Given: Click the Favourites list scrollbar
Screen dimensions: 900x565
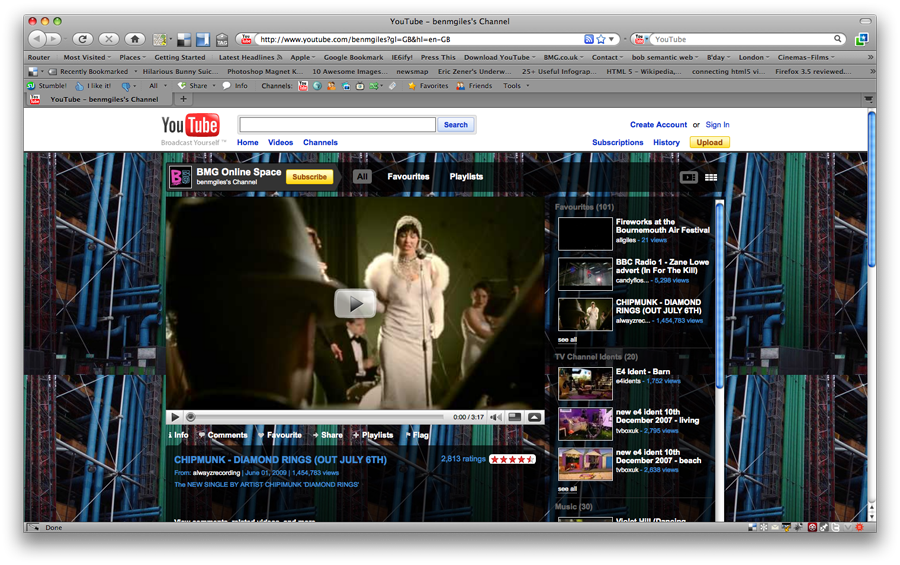Looking at the screenshot, I should 720,296.
